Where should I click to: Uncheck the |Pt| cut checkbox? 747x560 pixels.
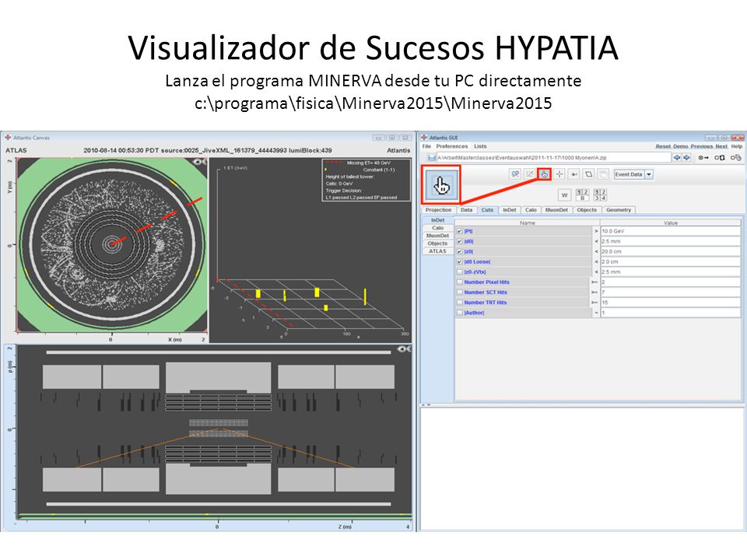click(x=460, y=232)
